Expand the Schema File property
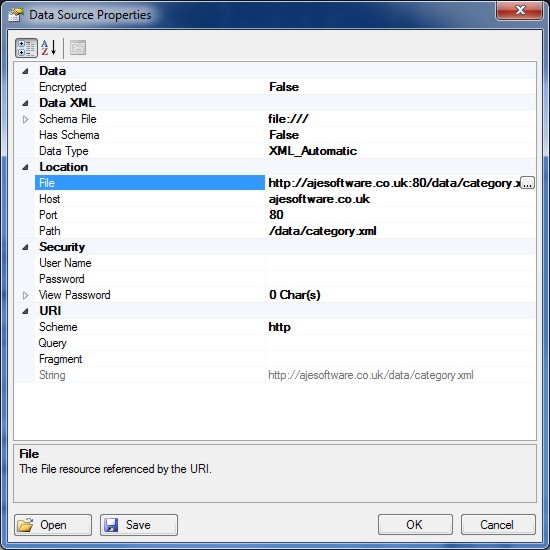Image resolution: width=550 pixels, height=550 pixels. pyautogui.click(x=25, y=119)
